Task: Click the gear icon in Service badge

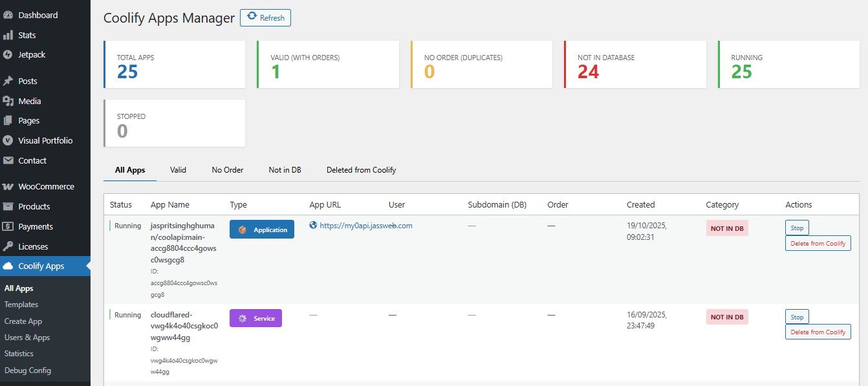Action: coord(243,318)
